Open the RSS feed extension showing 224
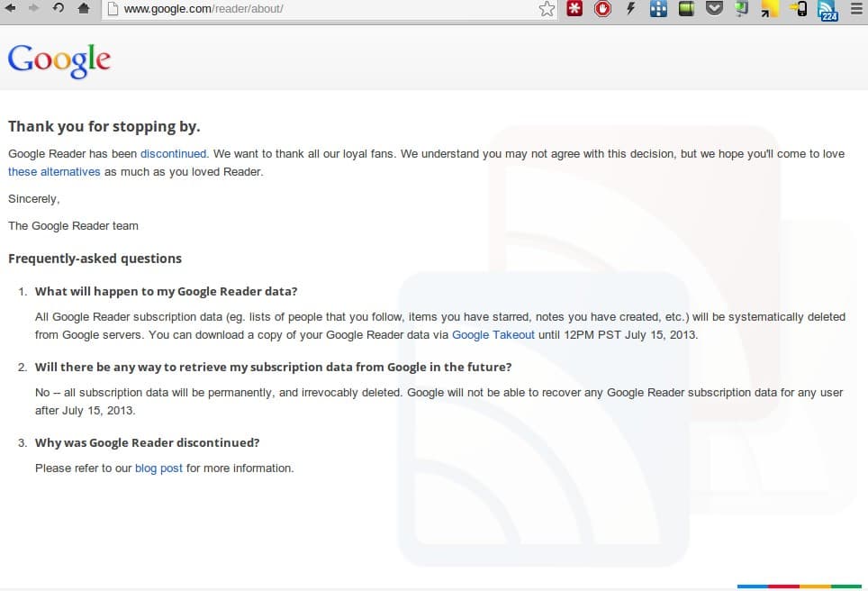The height and width of the screenshot is (591, 868). pyautogui.click(x=827, y=10)
